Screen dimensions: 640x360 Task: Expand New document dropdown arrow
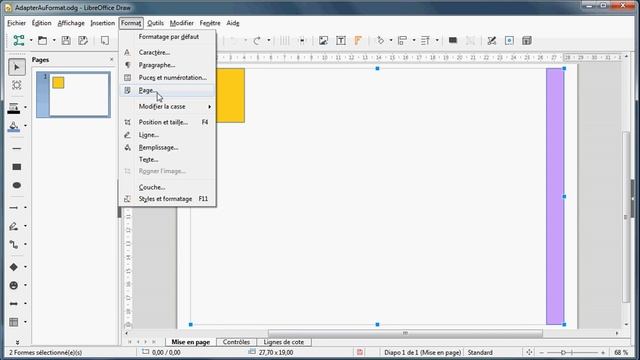(31, 40)
